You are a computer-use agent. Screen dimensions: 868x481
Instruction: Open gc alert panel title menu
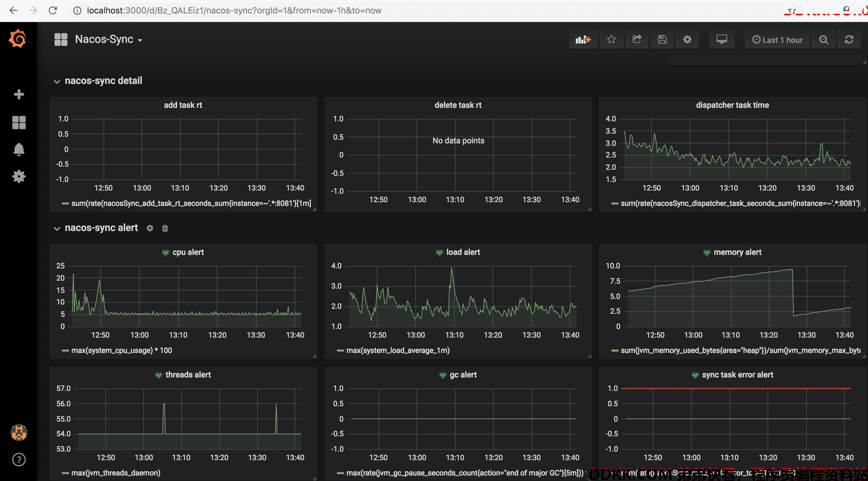click(x=463, y=375)
